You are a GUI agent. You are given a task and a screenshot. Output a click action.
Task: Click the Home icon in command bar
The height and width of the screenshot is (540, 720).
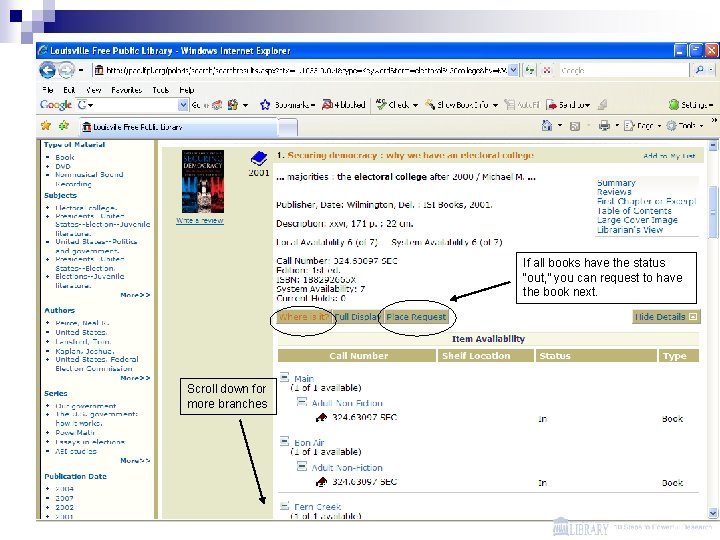pos(546,125)
